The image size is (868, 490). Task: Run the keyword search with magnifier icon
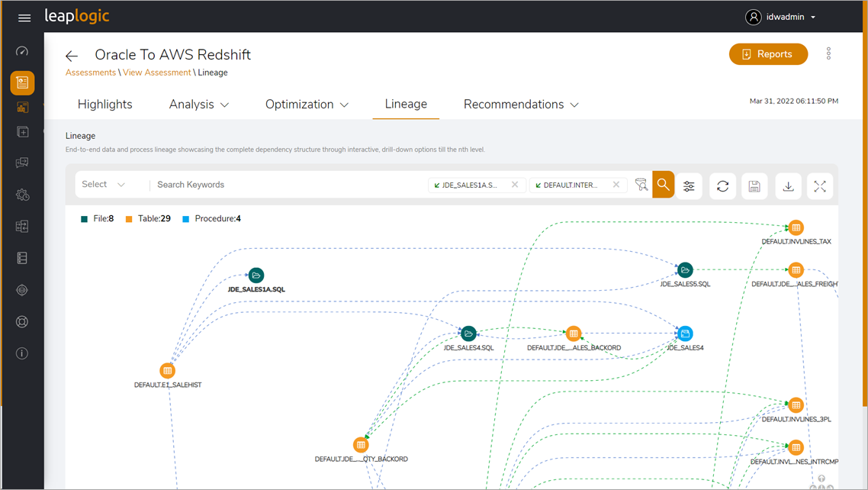tap(663, 185)
